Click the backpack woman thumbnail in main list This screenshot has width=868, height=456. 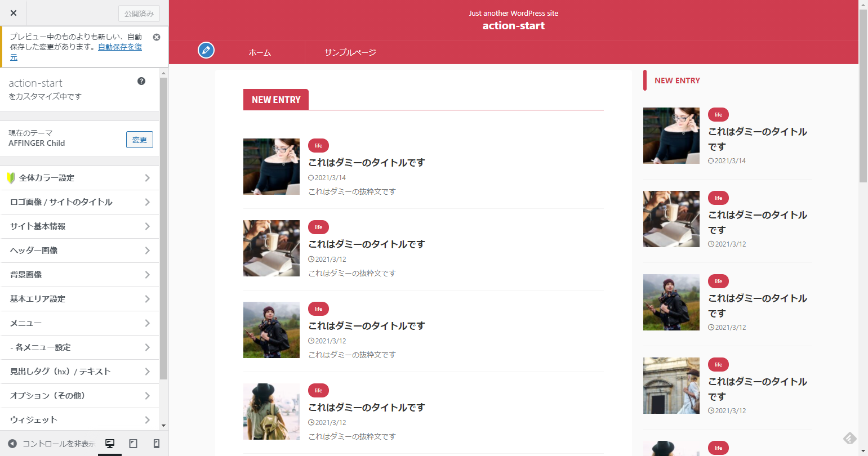pos(271,412)
